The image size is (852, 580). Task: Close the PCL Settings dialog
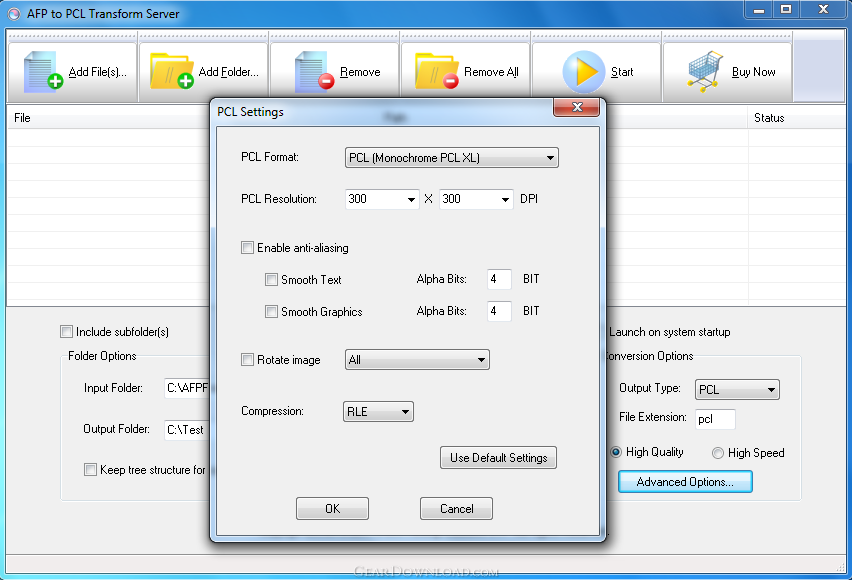577,107
